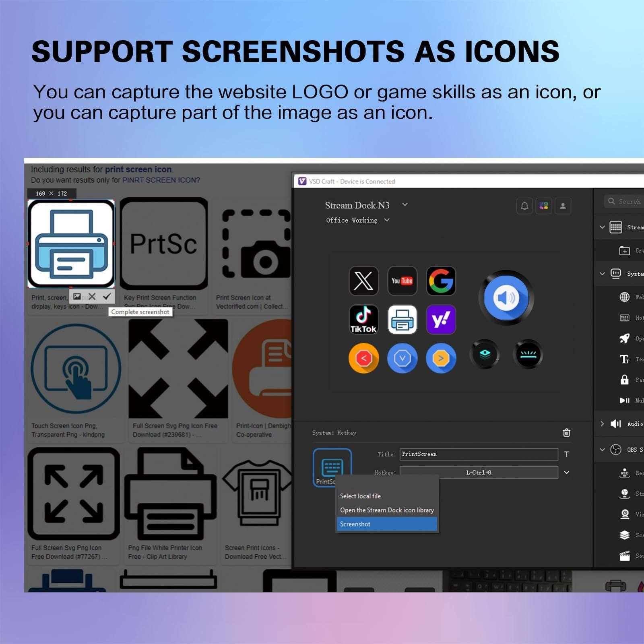Choose Screenshot from the context menu

pos(386,524)
